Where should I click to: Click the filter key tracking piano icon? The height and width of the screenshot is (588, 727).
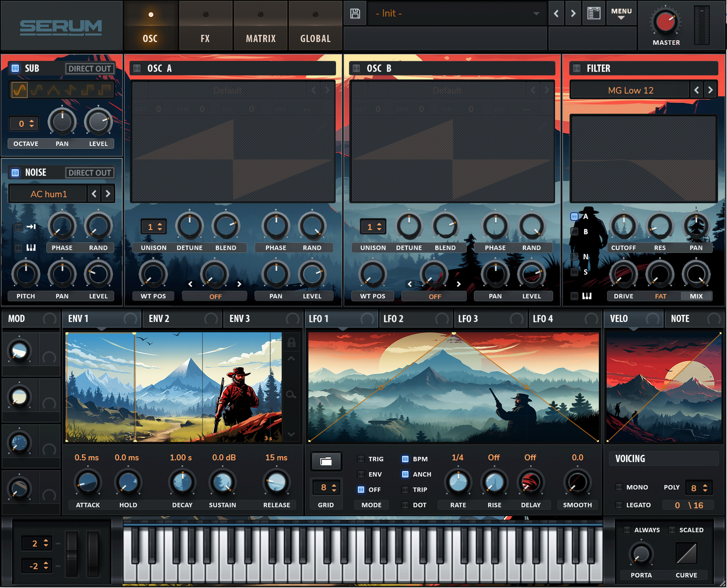[587, 296]
